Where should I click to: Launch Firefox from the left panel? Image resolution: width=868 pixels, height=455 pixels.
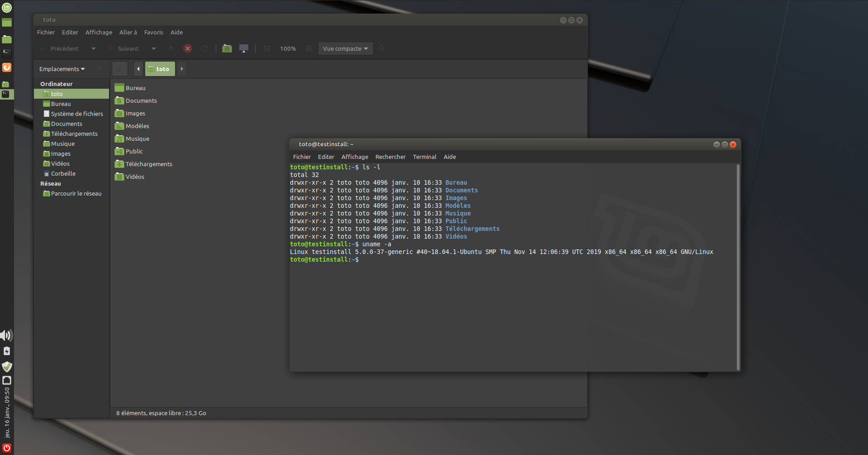pyautogui.click(x=7, y=67)
